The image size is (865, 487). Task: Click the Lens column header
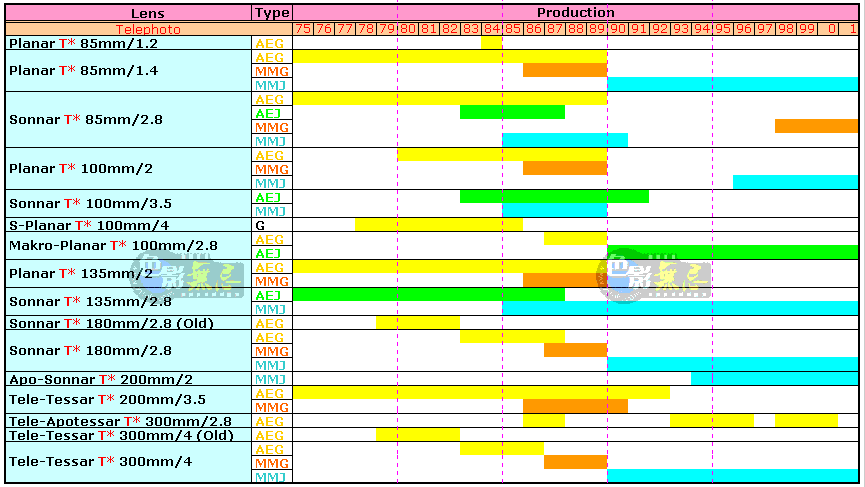click(127, 13)
